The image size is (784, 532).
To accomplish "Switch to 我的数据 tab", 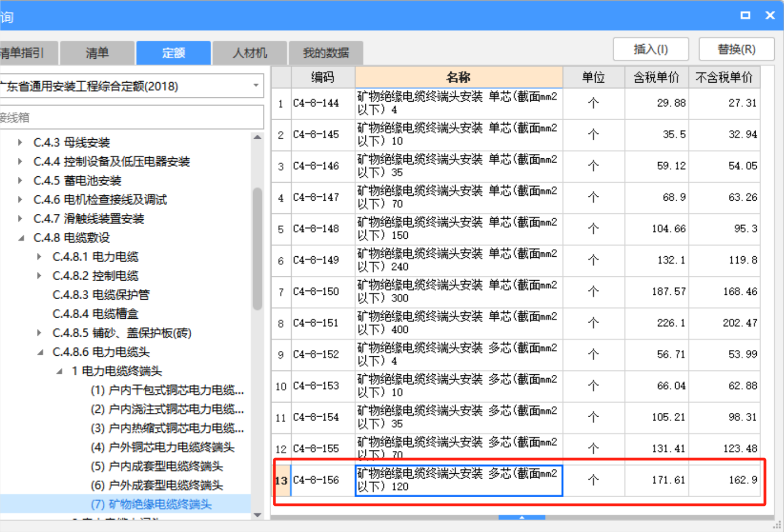I will tap(326, 53).
